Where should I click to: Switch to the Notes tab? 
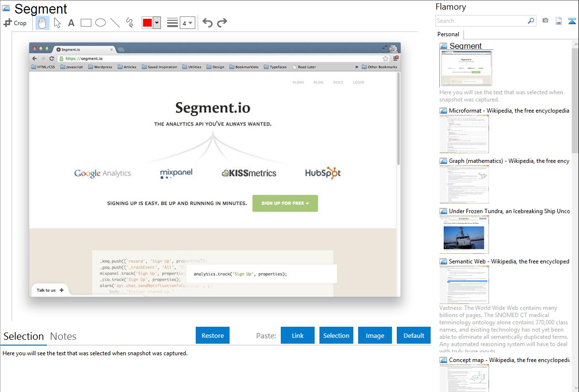pos(63,336)
